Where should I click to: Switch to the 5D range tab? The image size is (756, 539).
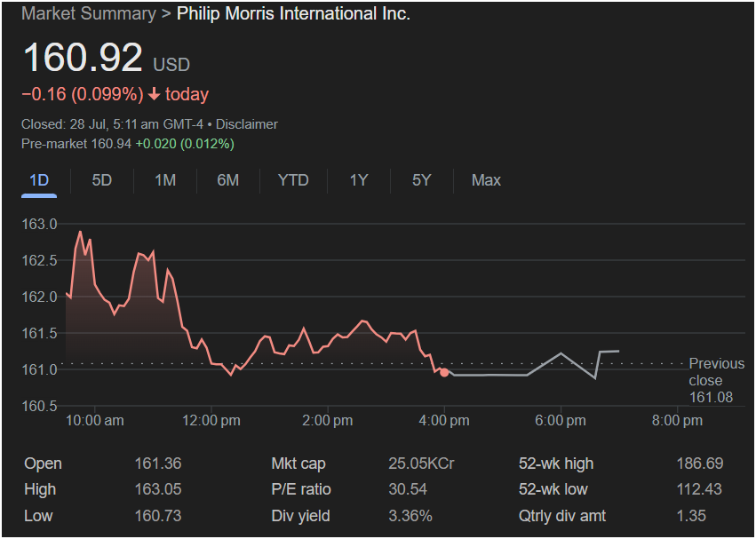(102, 180)
